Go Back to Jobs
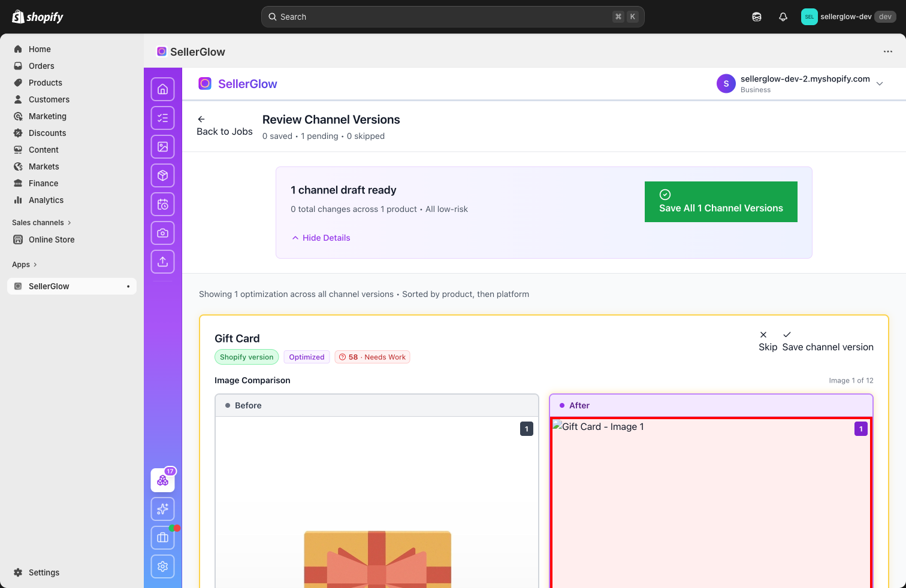 [x=224, y=126]
